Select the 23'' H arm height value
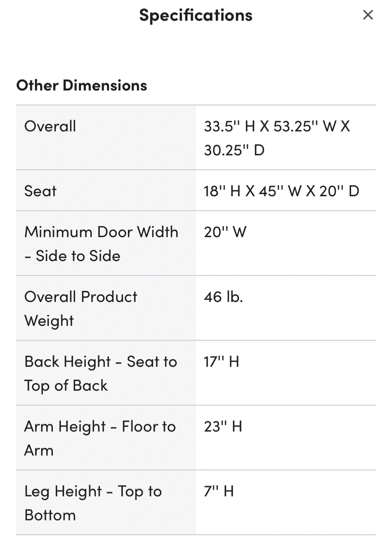 [223, 426]
